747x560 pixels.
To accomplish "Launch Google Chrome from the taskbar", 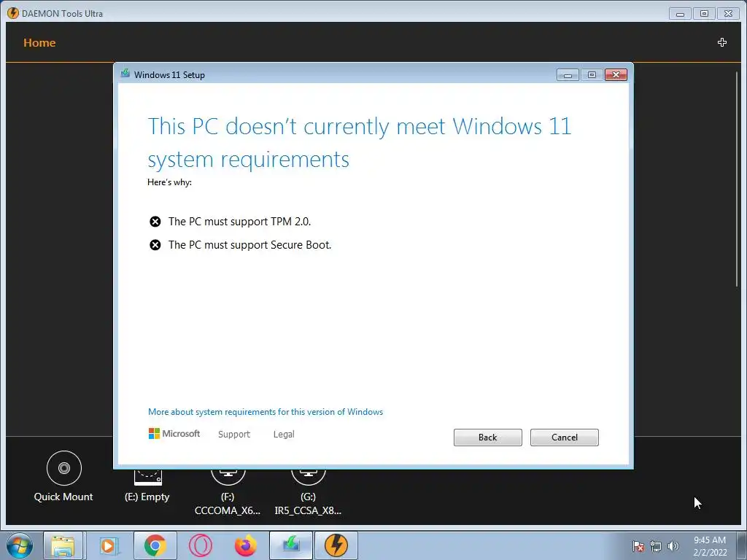I will (x=155, y=545).
